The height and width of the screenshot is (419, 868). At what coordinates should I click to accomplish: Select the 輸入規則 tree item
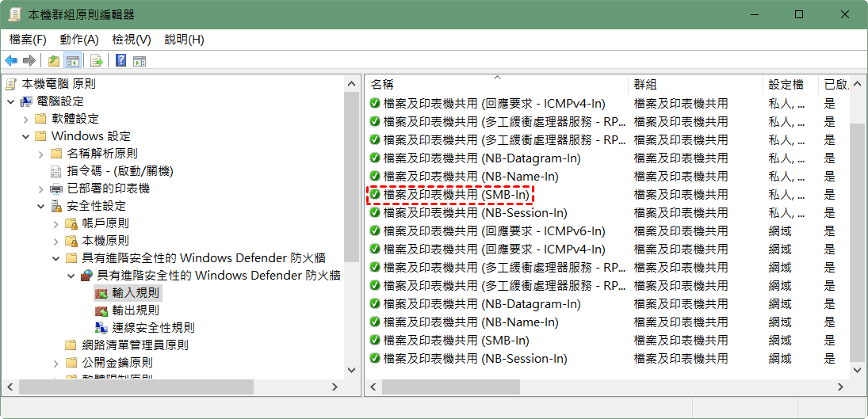(x=129, y=293)
